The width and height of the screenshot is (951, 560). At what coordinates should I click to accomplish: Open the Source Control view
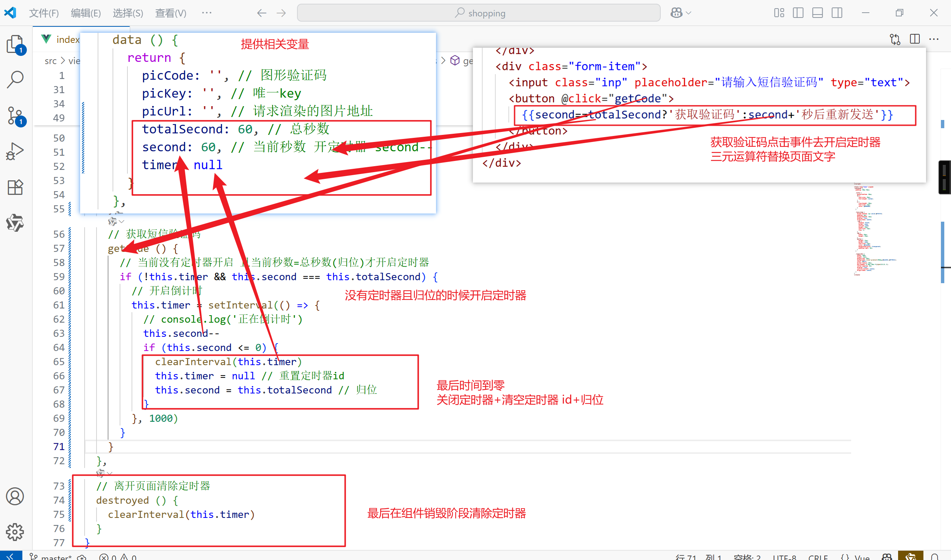tap(15, 115)
